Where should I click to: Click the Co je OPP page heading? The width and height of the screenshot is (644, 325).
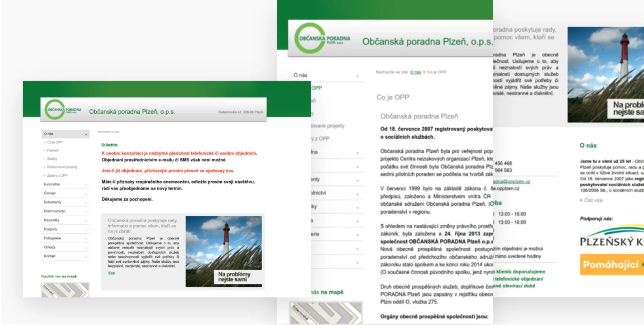point(393,97)
